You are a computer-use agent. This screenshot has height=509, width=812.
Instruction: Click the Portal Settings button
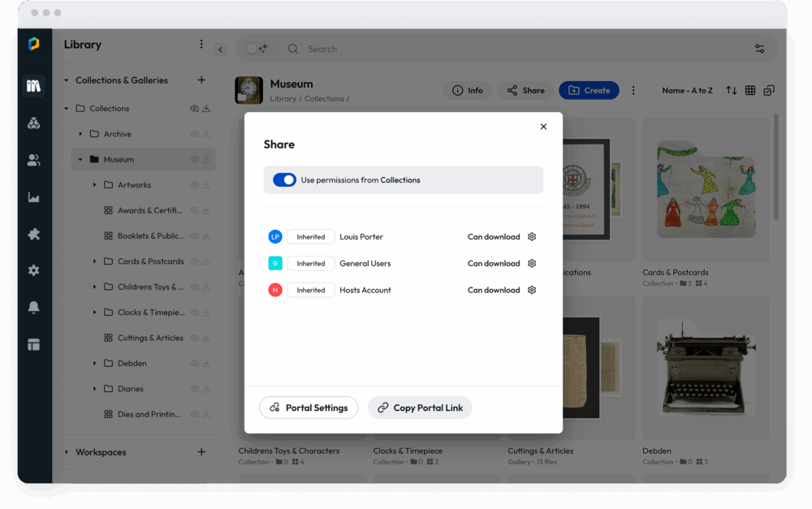(309, 408)
